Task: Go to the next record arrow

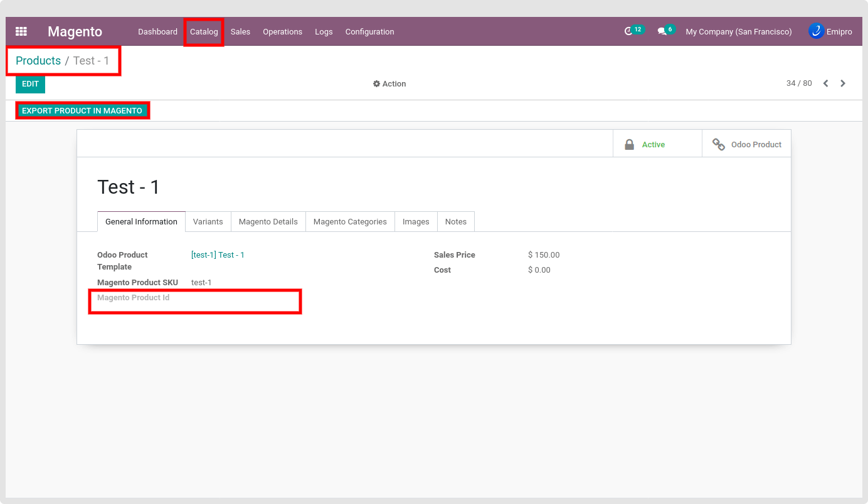Action: (843, 83)
